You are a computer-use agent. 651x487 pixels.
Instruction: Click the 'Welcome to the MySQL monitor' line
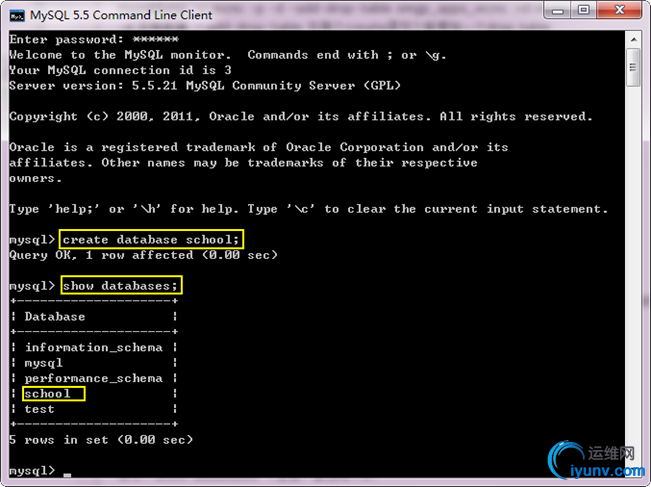[228, 55]
